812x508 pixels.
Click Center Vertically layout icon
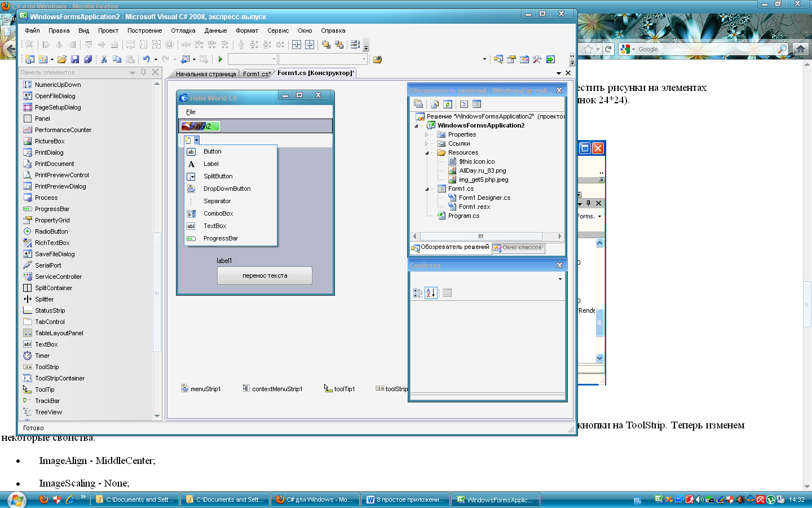[x=310, y=45]
